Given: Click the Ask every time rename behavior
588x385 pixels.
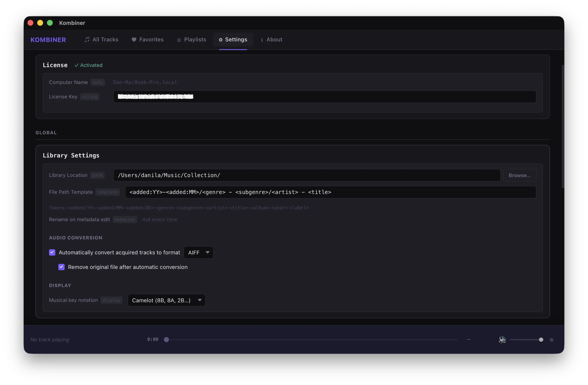Looking at the screenshot, I should [160, 219].
